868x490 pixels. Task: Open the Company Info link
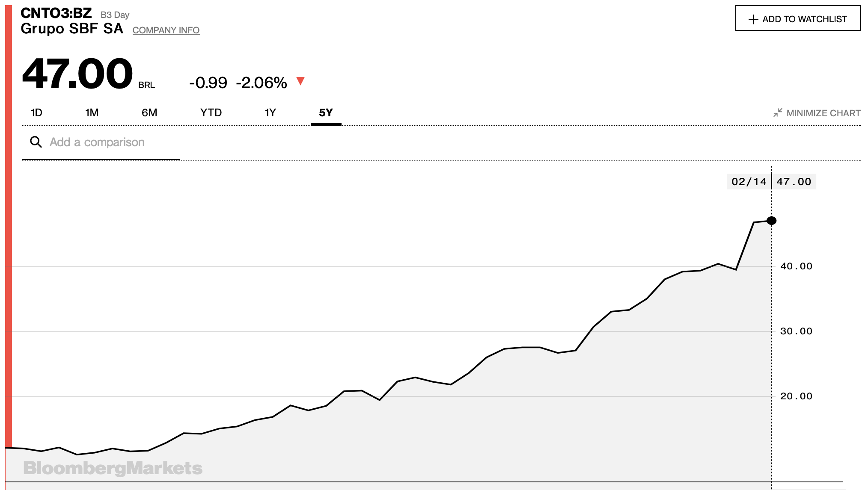pos(166,30)
